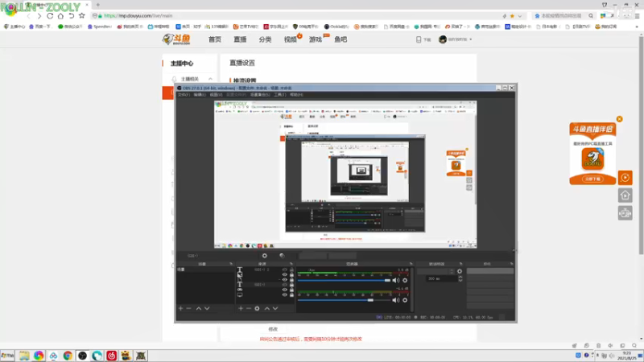The height and width of the screenshot is (362, 644).
Task: Open Google Chrome from the Windows taskbar
Action: click(x=68, y=356)
